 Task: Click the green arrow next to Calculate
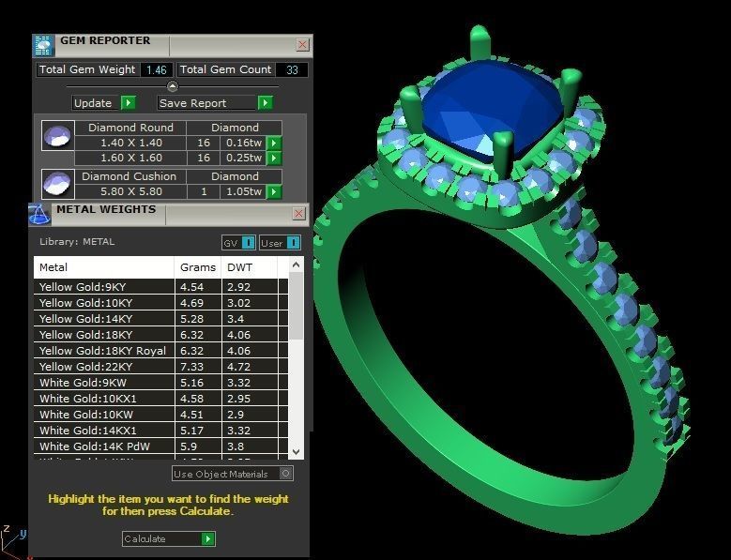(208, 539)
